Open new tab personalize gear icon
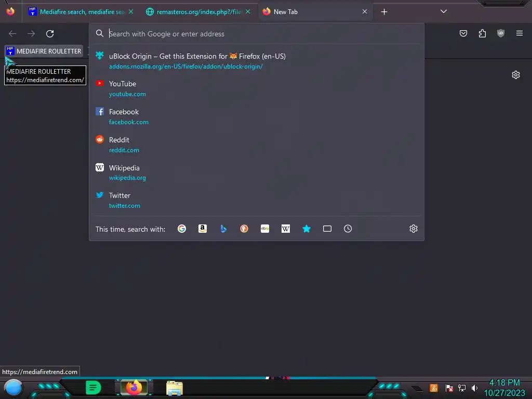Screen dimensions: 532x399 pos(516,75)
